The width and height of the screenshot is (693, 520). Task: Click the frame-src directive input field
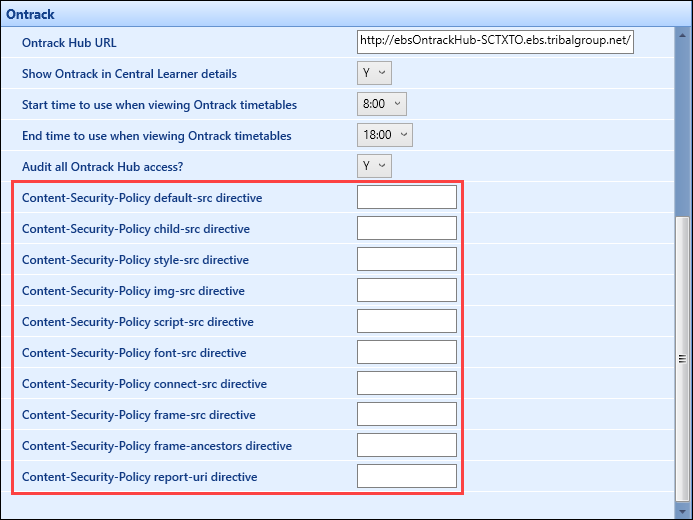pyautogui.click(x=407, y=414)
